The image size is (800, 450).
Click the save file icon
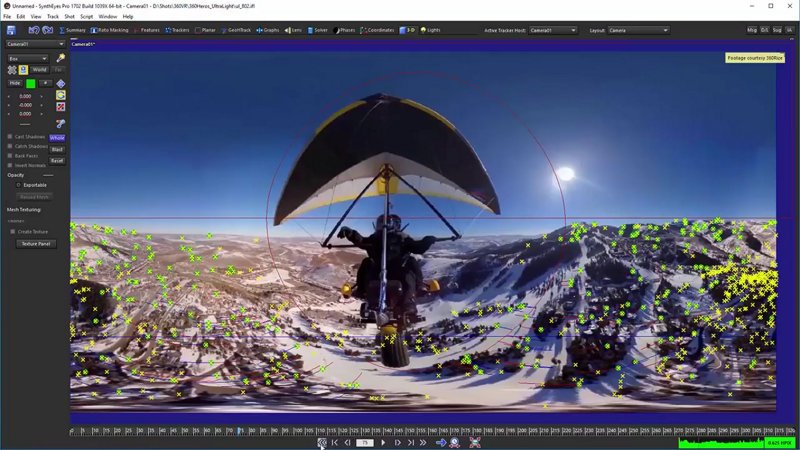pyautogui.click(x=11, y=30)
